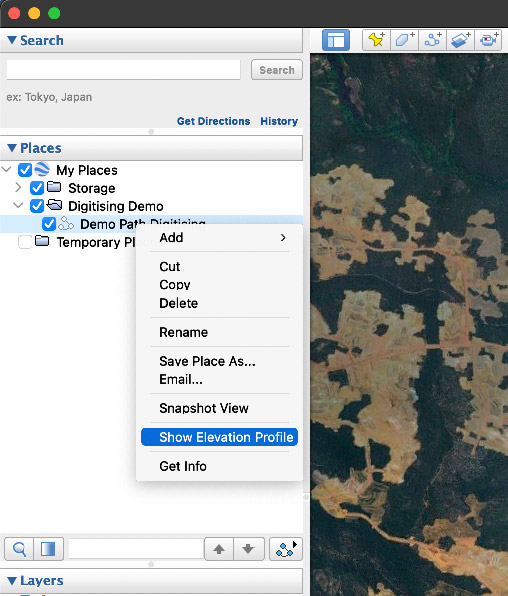Collapse the Digitising Demo folder
The width and height of the screenshot is (508, 596).
pos(18,206)
